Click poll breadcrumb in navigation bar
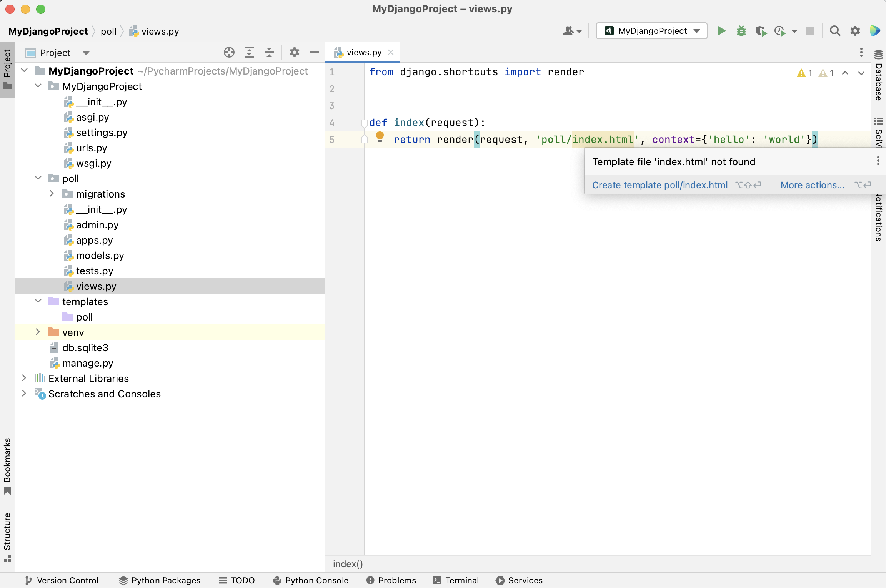The width and height of the screenshot is (886, 588). 108,32
